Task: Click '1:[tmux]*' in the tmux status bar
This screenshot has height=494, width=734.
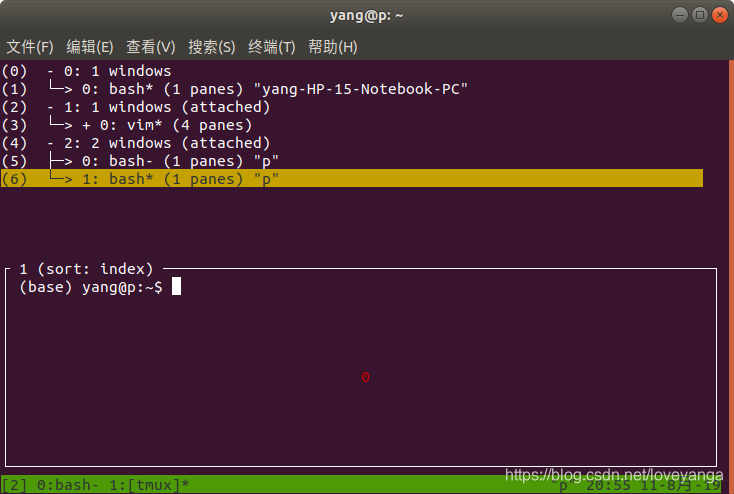Action: tap(149, 485)
